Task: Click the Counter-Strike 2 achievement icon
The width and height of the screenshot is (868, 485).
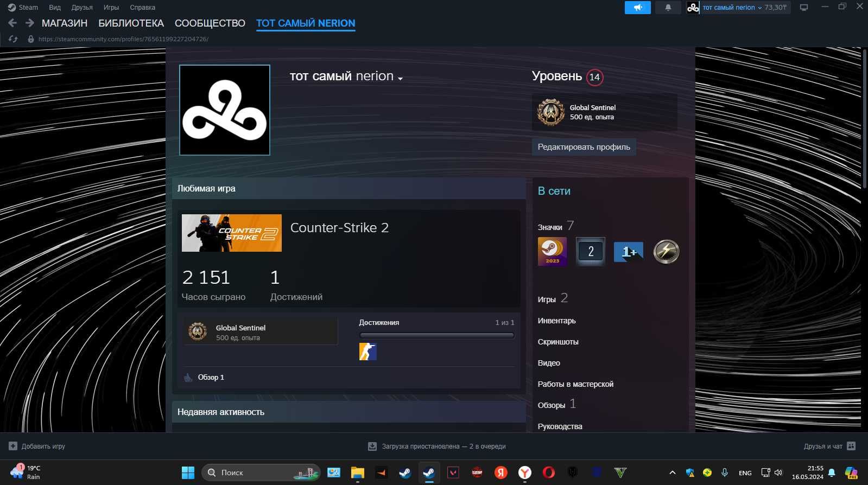Action: 368,352
